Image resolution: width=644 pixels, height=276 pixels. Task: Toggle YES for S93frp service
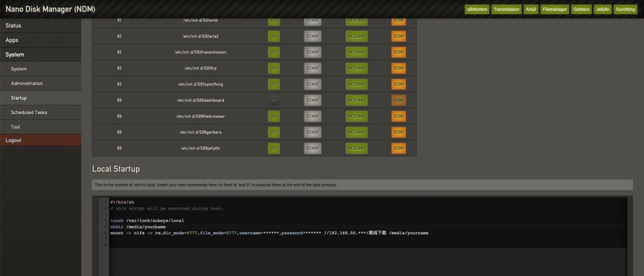pos(273,68)
